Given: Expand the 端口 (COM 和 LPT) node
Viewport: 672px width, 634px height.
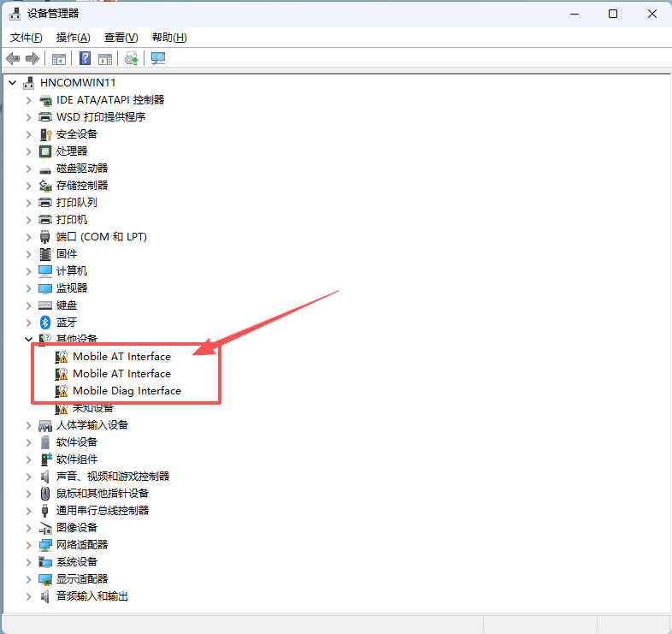Looking at the screenshot, I should (x=28, y=236).
